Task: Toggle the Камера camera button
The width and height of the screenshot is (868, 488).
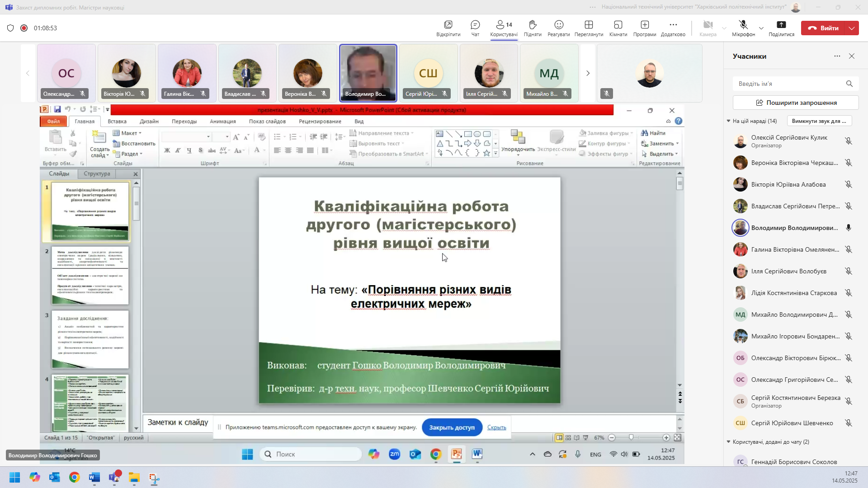Action: coord(708,28)
